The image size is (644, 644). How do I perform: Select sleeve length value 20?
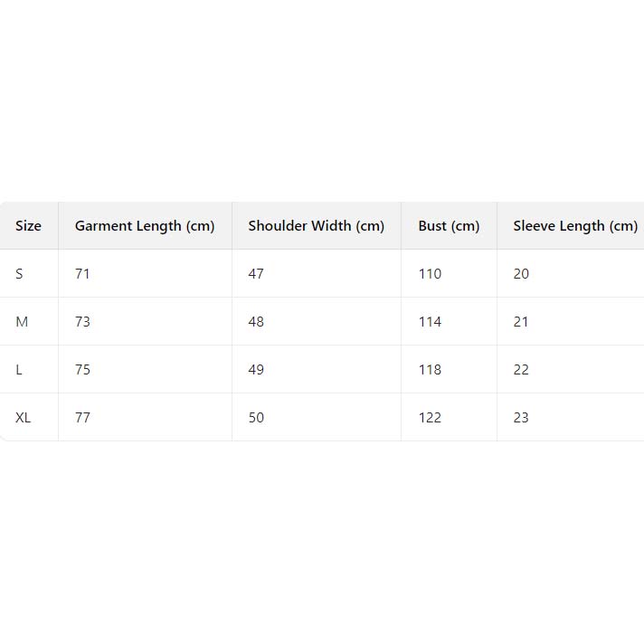(521, 274)
